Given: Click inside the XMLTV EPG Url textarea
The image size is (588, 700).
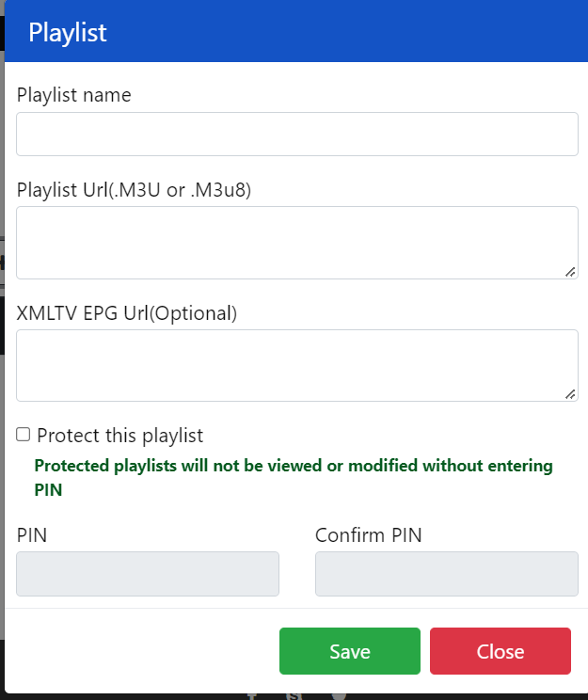Looking at the screenshot, I should [x=297, y=365].
